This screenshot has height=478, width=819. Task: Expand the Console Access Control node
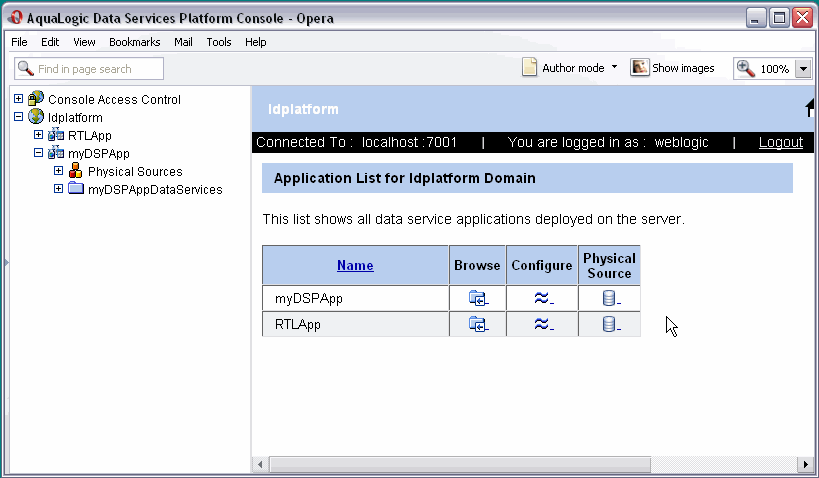pyautogui.click(x=18, y=99)
